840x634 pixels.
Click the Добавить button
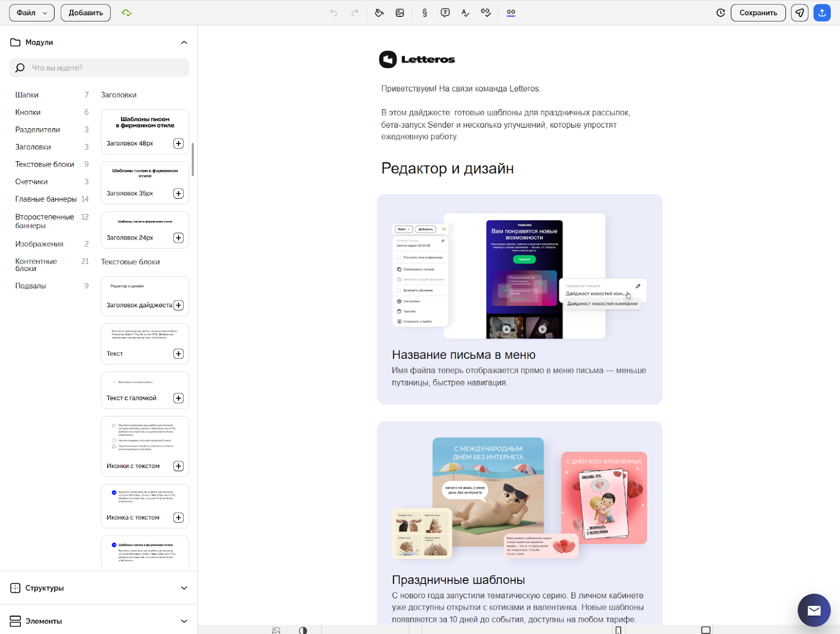86,13
